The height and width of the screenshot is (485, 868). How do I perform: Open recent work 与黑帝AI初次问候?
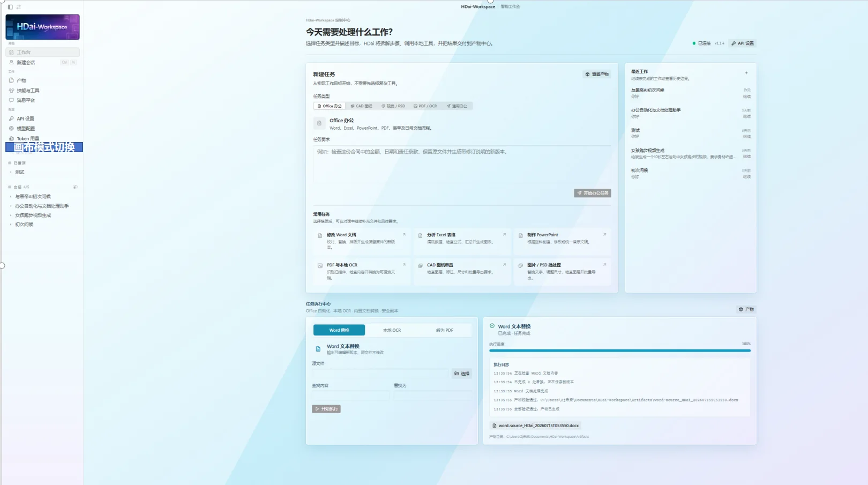[691, 93]
